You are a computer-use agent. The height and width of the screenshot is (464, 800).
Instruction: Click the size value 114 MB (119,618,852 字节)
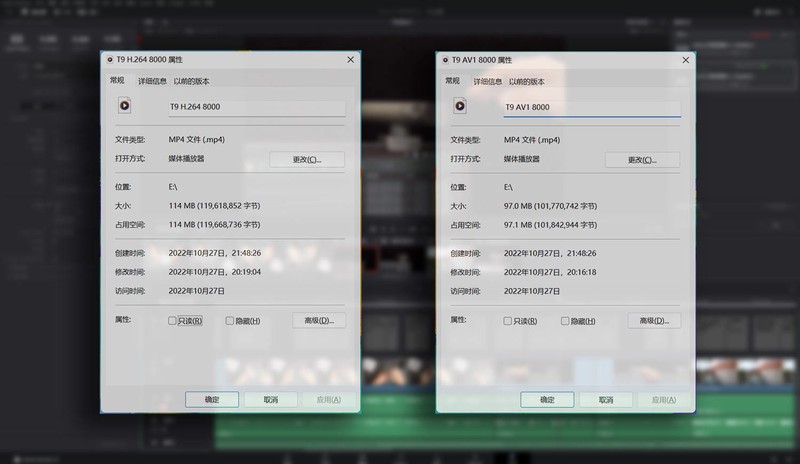point(214,206)
